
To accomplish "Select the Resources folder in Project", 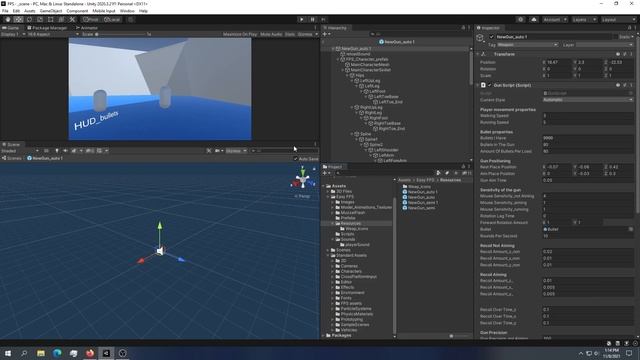I will pos(351,223).
